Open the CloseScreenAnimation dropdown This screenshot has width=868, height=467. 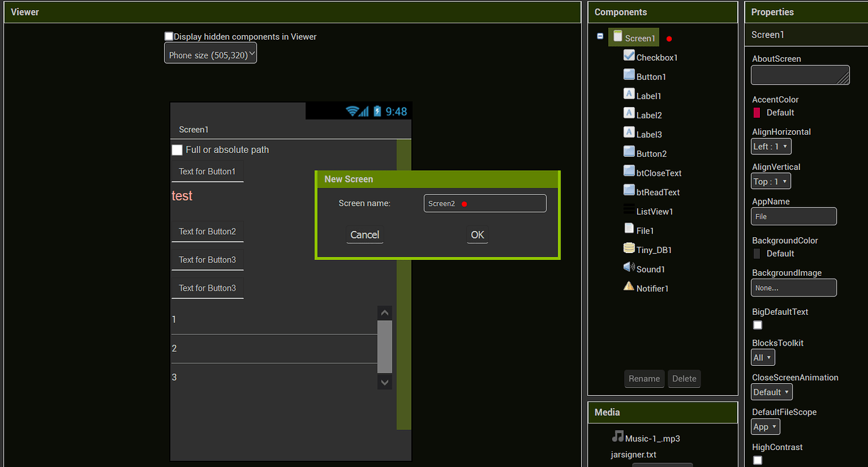pyautogui.click(x=771, y=391)
